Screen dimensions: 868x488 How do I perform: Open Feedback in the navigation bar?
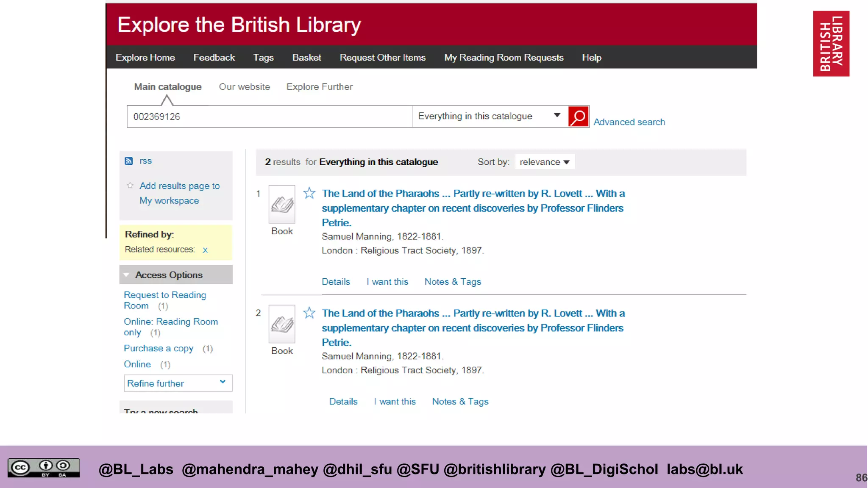[214, 58]
